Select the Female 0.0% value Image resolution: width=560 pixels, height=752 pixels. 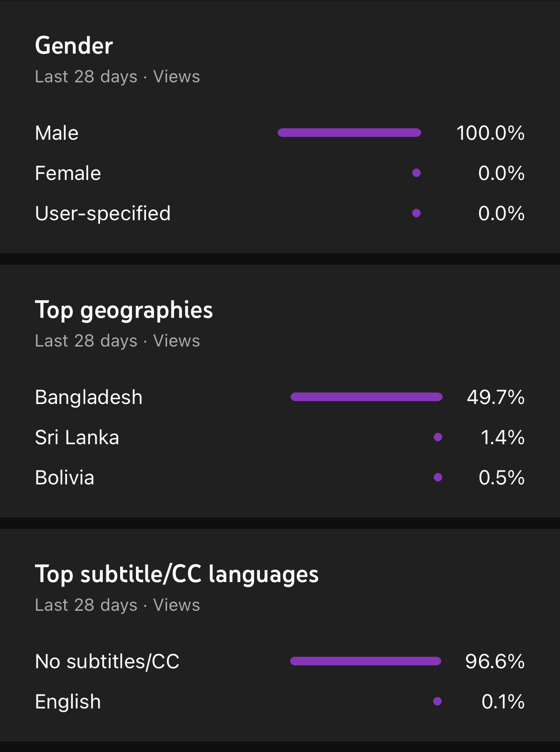coord(501,173)
